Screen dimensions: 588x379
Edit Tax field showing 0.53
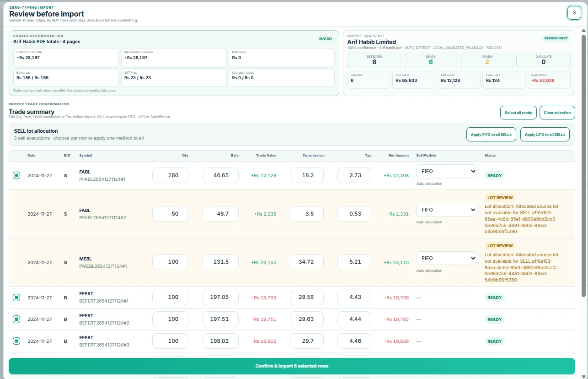(354, 214)
